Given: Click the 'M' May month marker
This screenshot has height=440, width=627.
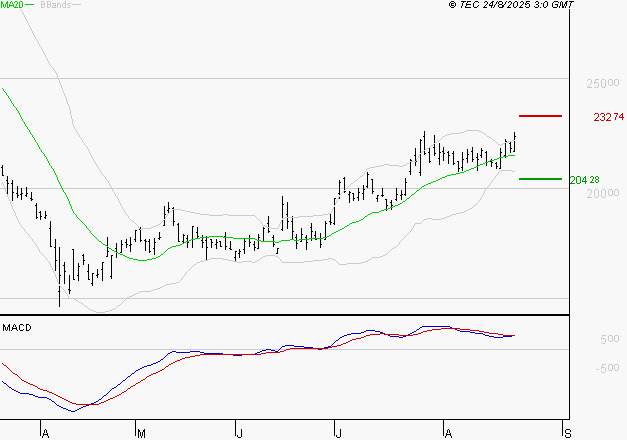Looking at the screenshot, I should 141,433.
